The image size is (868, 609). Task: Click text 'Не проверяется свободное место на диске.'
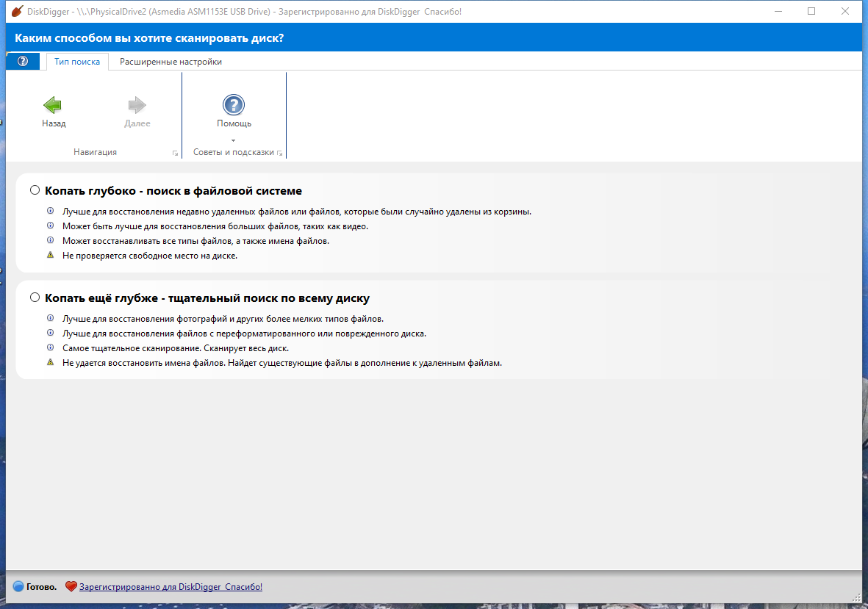[150, 256]
